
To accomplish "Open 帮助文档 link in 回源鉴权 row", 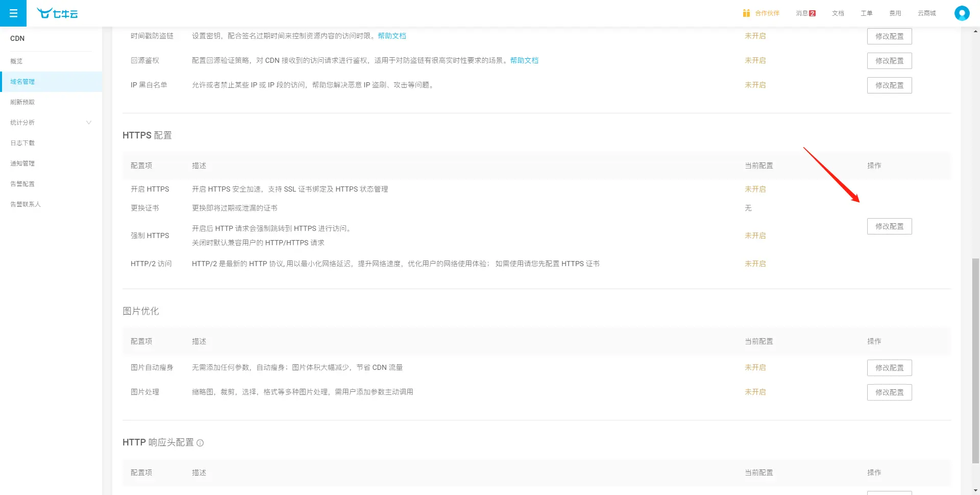I will (x=524, y=60).
